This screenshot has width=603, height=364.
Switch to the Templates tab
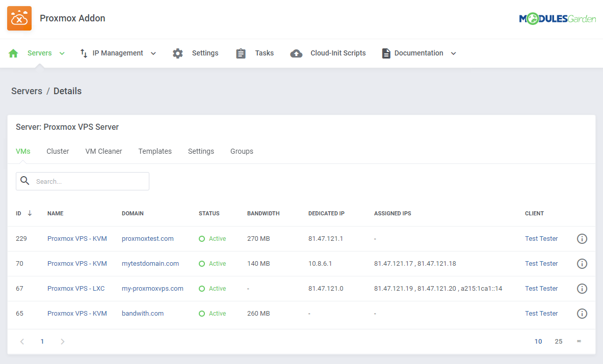pyautogui.click(x=155, y=151)
